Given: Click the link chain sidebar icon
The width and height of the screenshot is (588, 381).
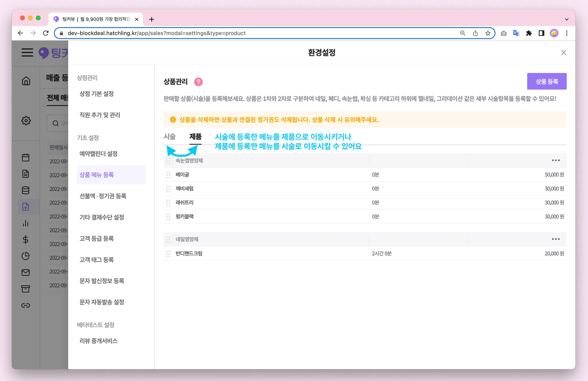Looking at the screenshot, I should 26,305.
